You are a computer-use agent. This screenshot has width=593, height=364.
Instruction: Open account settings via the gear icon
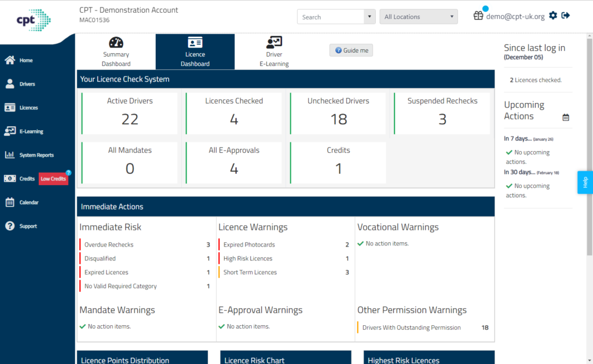552,16
